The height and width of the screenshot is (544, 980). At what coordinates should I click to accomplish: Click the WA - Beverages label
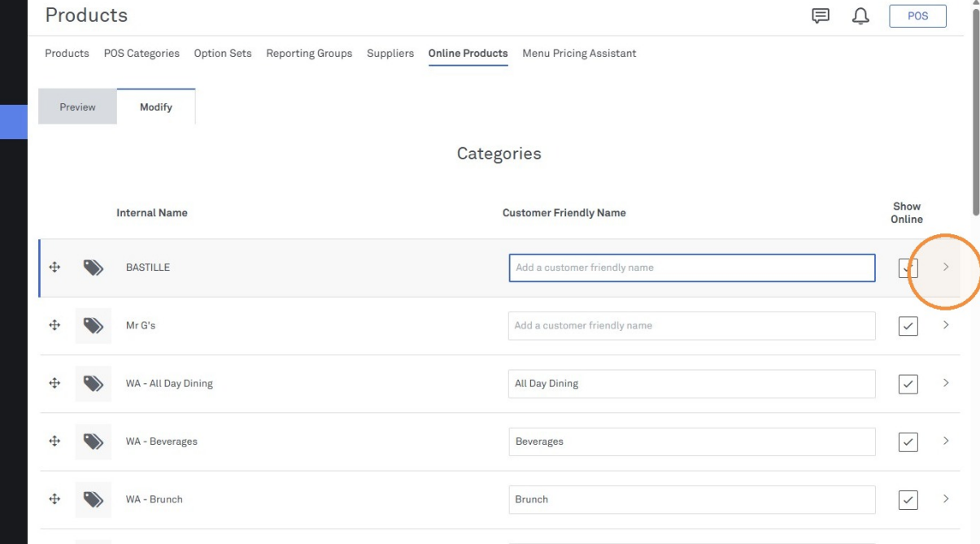click(x=162, y=442)
